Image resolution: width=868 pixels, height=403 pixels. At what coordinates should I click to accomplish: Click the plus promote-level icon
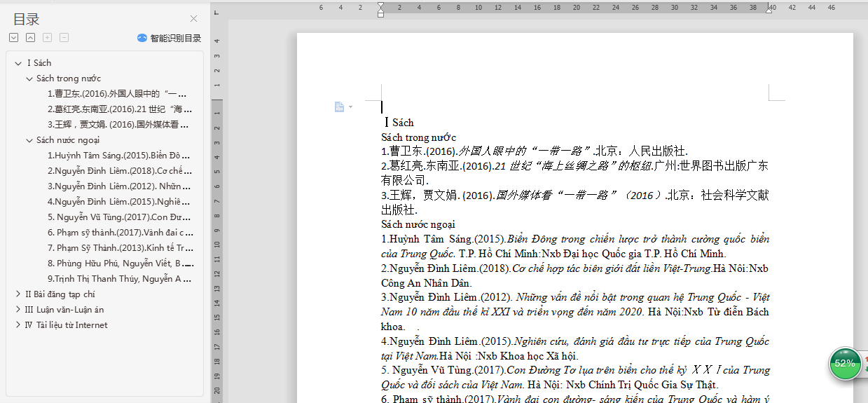48,38
